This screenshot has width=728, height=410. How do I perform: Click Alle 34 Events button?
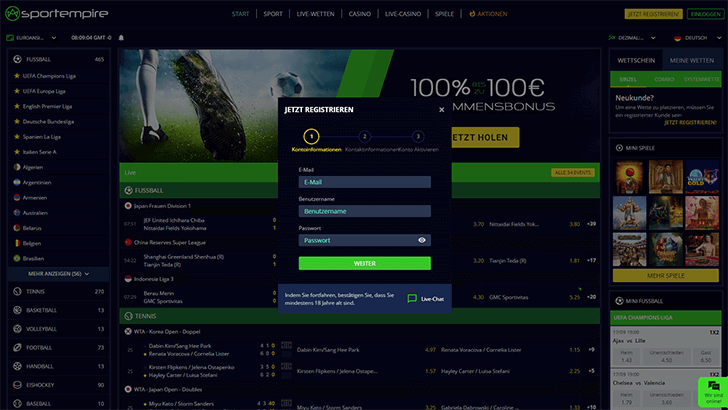click(572, 172)
